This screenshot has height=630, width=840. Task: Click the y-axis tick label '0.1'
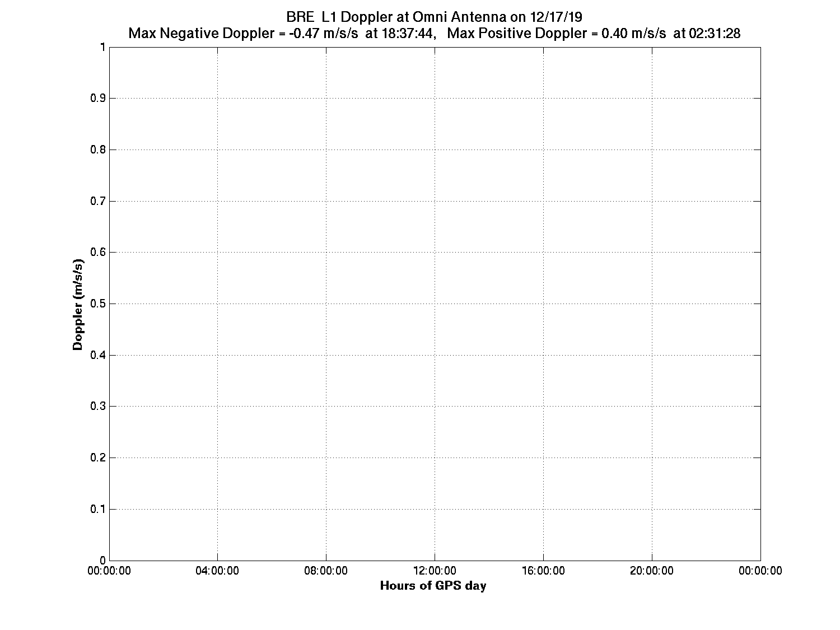click(98, 509)
